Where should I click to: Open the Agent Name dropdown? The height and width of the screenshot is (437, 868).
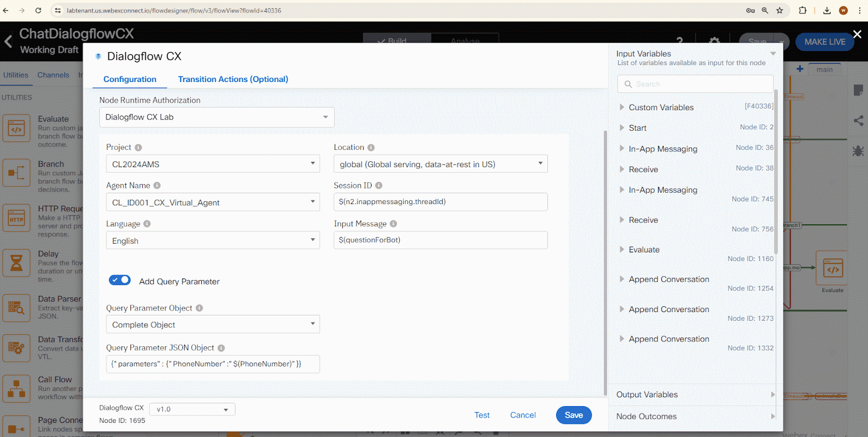click(213, 202)
